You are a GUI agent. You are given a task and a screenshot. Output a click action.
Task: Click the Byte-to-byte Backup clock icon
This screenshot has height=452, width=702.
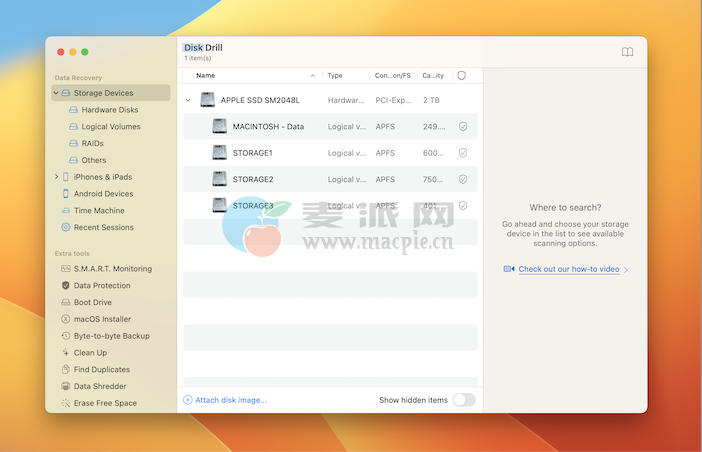pyautogui.click(x=66, y=336)
